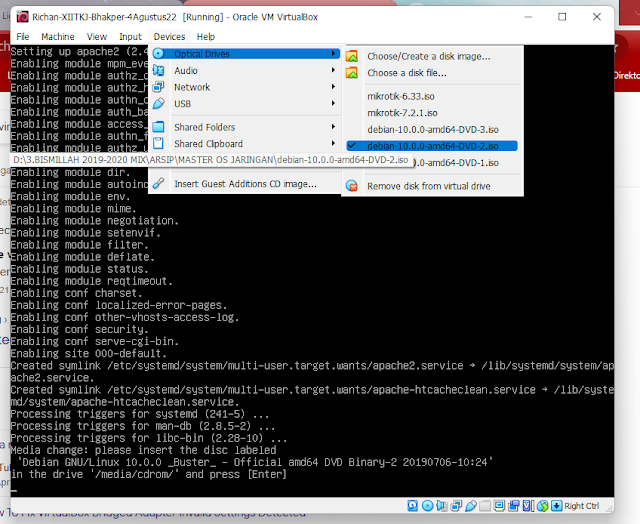The width and height of the screenshot is (640, 524).
Task: Click the Remove disk from virtual drive icon
Action: (352, 186)
